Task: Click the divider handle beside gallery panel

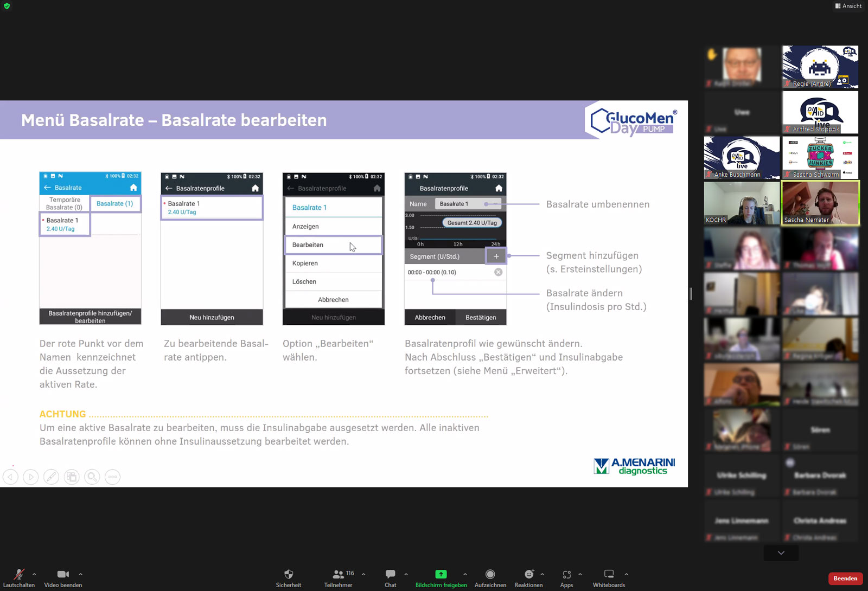Action: pyautogui.click(x=691, y=294)
